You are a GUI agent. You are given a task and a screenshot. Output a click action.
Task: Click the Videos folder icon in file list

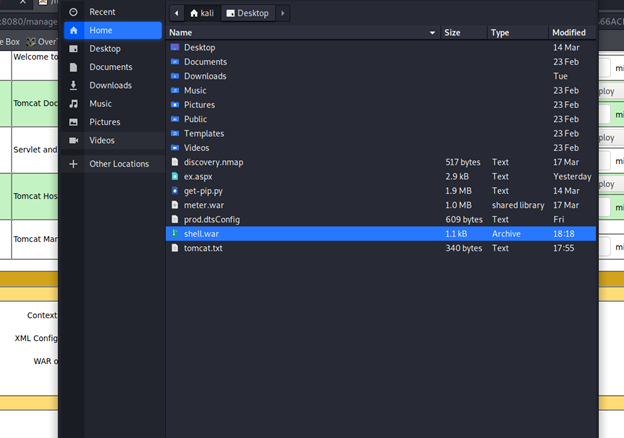click(x=175, y=148)
